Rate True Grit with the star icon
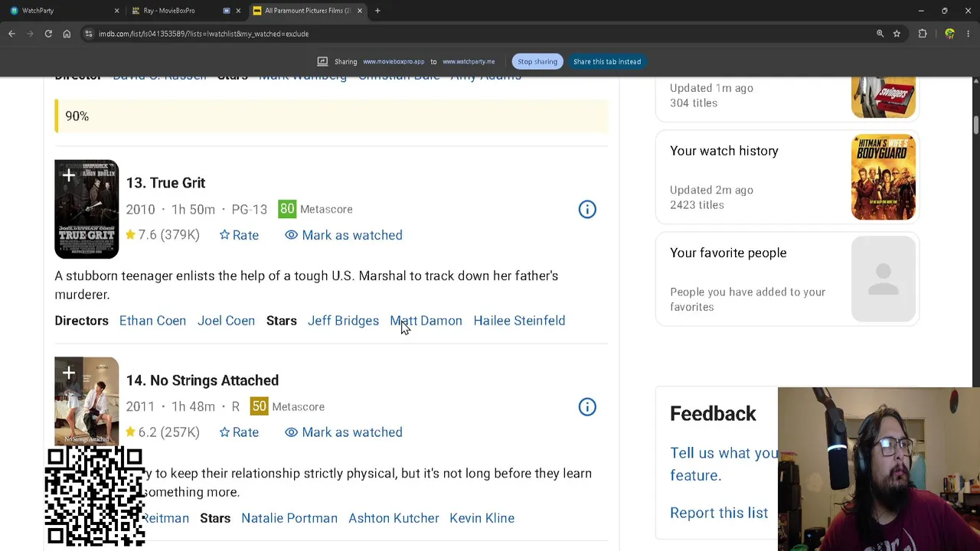 [x=239, y=235]
